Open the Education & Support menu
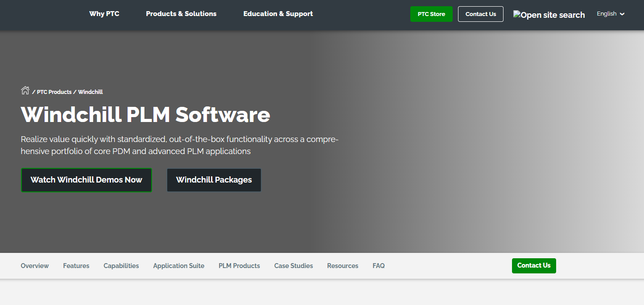Screen dimensions: 644x305 point(278,14)
